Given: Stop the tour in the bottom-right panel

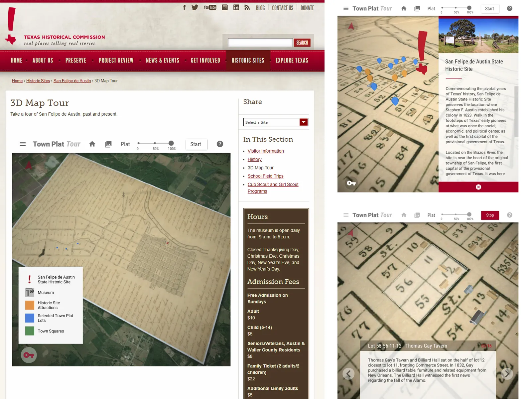Looking at the screenshot, I should (490, 215).
